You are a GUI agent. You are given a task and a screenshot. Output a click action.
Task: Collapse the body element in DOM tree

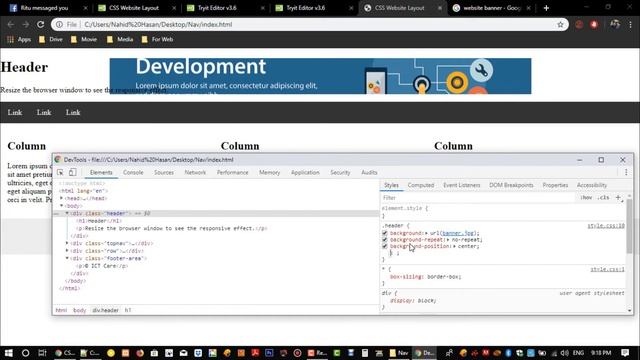pos(62,206)
